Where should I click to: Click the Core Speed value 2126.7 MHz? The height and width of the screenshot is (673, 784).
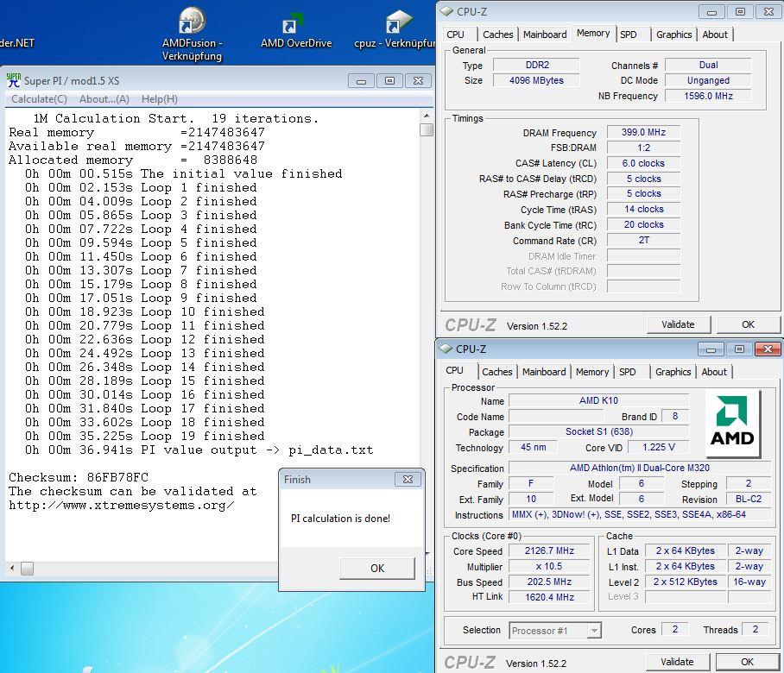tap(549, 550)
